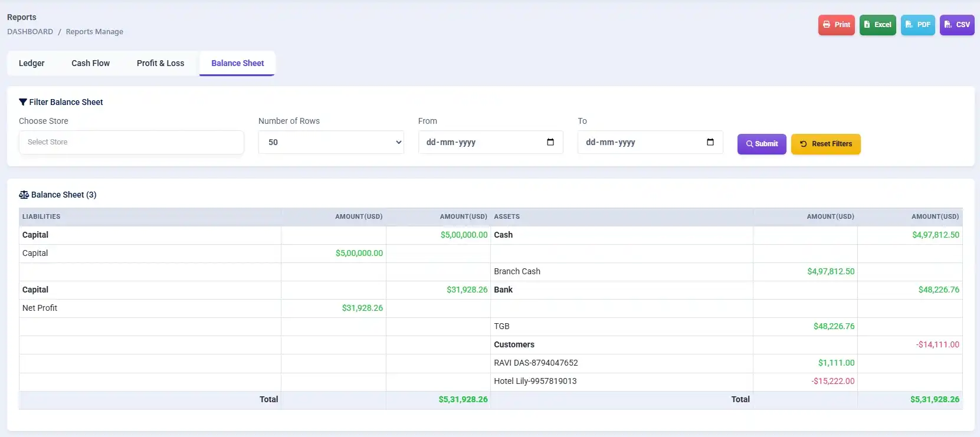Click the Print button with printer icon
This screenshot has height=437, width=980.
(x=836, y=25)
